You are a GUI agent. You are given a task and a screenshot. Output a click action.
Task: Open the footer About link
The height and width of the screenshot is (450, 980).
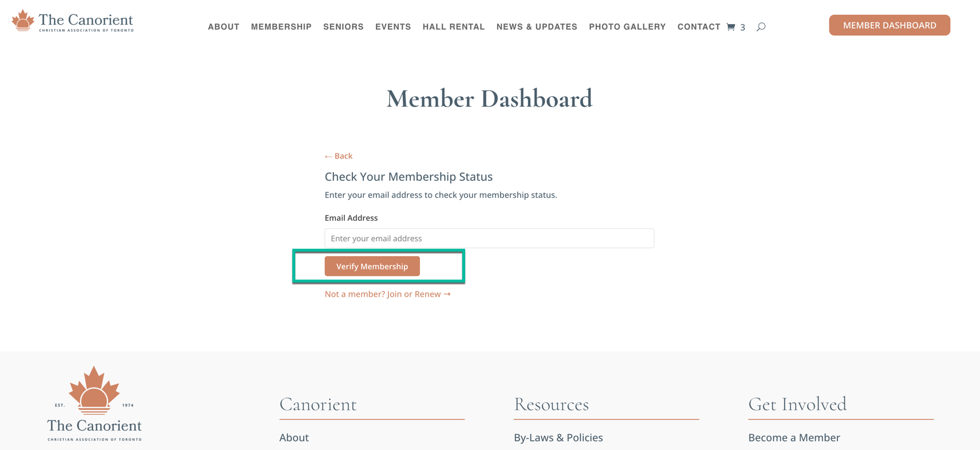294,437
